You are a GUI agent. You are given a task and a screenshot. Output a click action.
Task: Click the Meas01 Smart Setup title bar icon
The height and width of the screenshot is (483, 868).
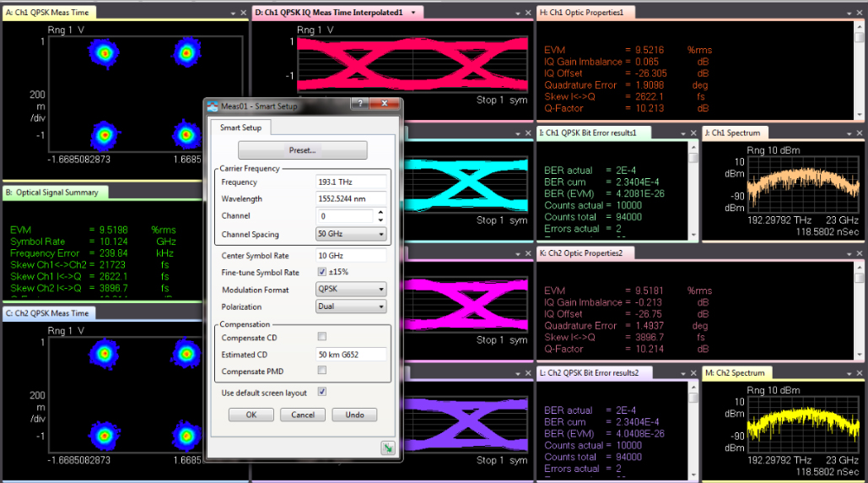click(x=213, y=106)
